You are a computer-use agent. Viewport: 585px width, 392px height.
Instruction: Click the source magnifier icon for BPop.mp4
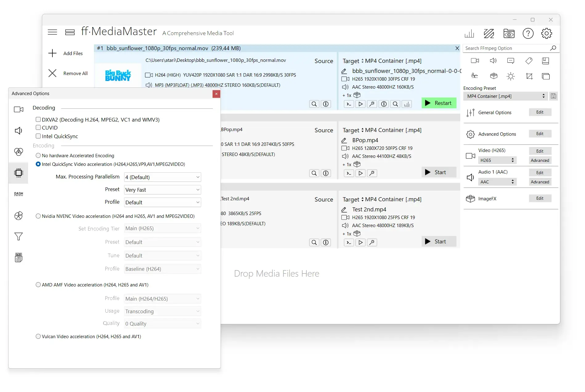point(314,173)
